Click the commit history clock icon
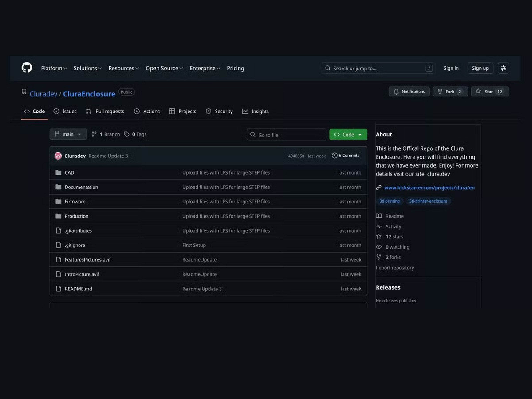 334,156
